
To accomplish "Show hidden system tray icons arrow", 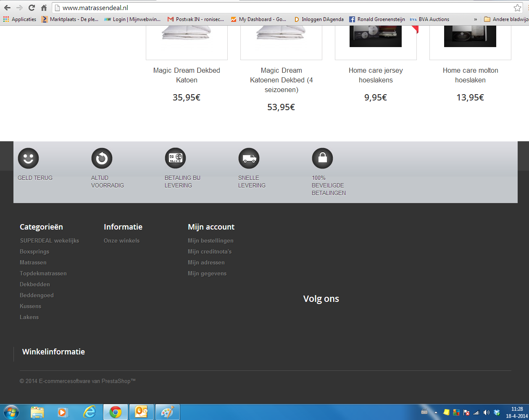I will [x=436, y=412].
